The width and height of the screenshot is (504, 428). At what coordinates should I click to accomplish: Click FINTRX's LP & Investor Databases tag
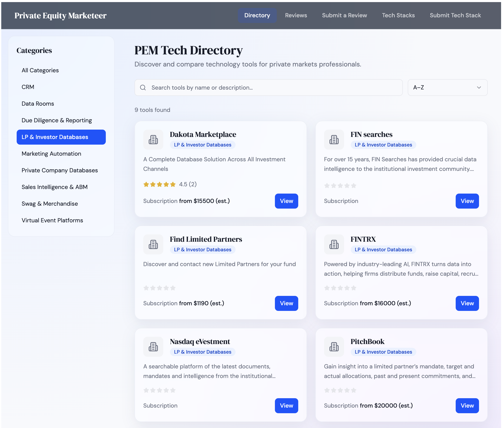pos(383,250)
